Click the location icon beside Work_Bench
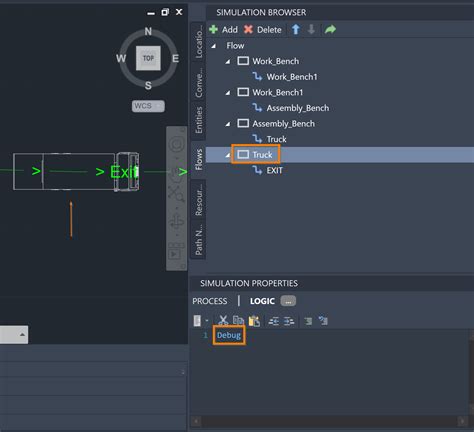Image resolution: width=474 pixels, height=432 pixels. pyautogui.click(x=243, y=61)
